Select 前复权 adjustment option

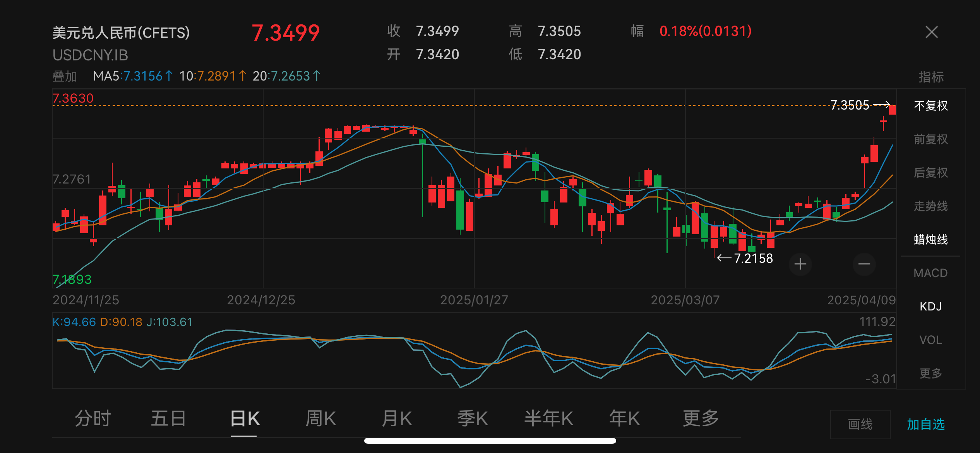930,139
